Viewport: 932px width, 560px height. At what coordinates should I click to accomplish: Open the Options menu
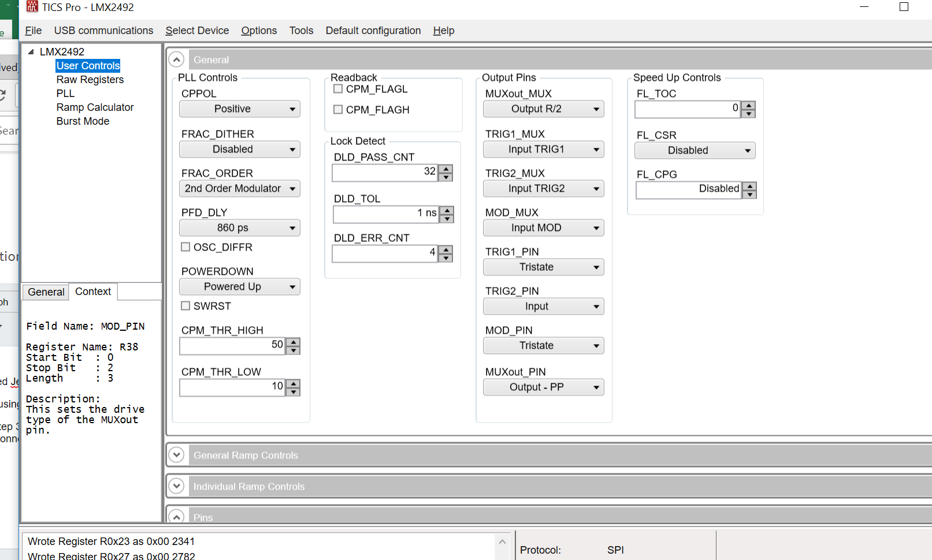click(259, 31)
